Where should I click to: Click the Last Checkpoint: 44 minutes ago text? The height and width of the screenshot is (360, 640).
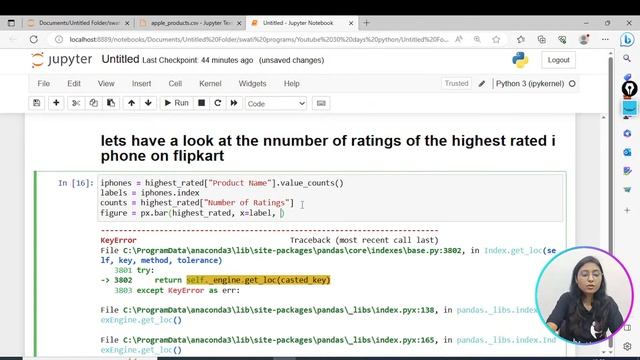point(198,60)
